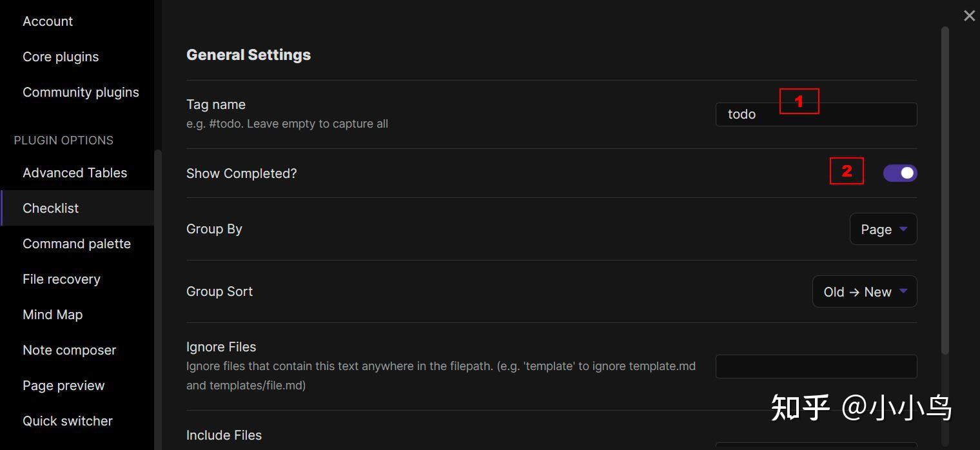Open File recovery plugin settings

click(61, 279)
